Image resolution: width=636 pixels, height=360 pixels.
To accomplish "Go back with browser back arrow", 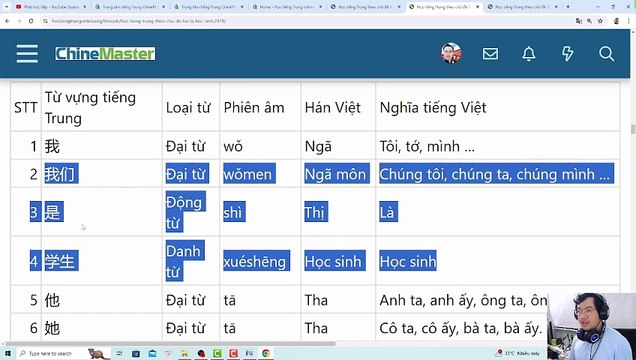I will click(7, 21).
